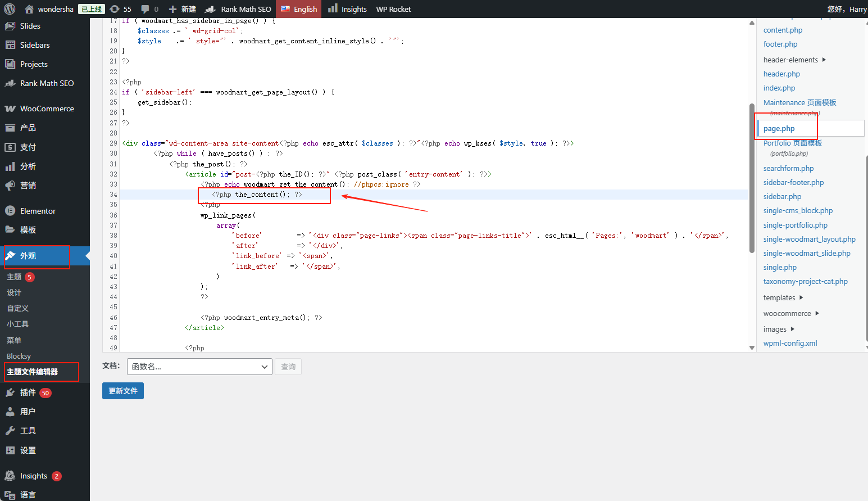Image resolution: width=868 pixels, height=501 pixels.
Task: Open the Slides sidebar item
Action: pyautogui.click(x=30, y=26)
